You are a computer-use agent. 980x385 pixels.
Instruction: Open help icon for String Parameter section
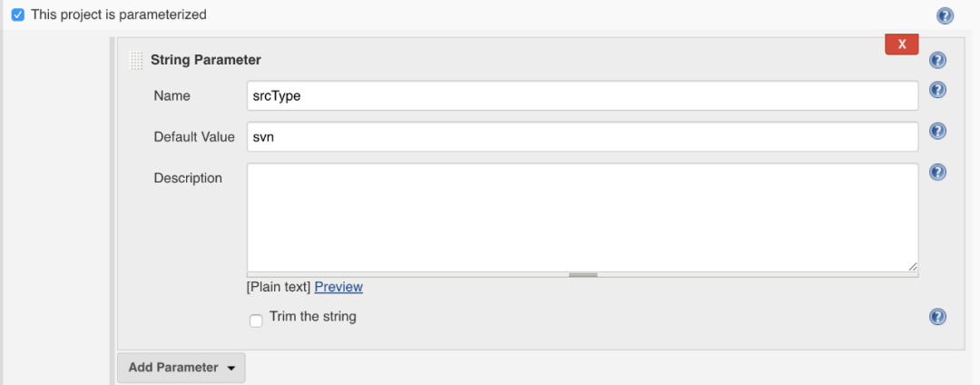click(938, 61)
